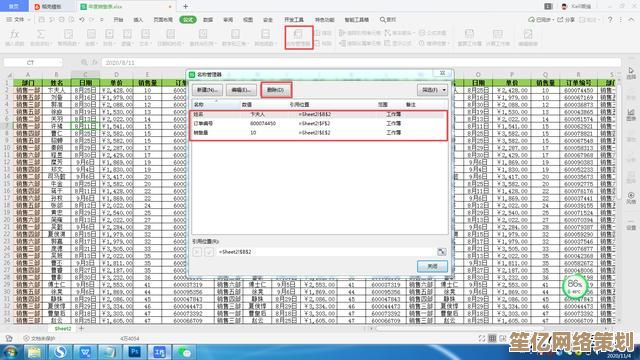Screen dimensions: 640x360
Task: Click the Edit (编辑) button in Name Manager
Action: [241, 90]
